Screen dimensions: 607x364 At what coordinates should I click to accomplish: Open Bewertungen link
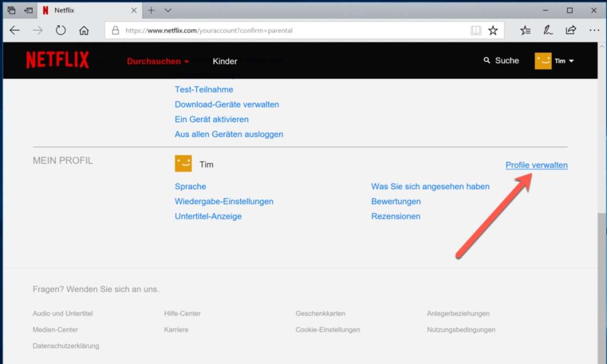click(396, 201)
